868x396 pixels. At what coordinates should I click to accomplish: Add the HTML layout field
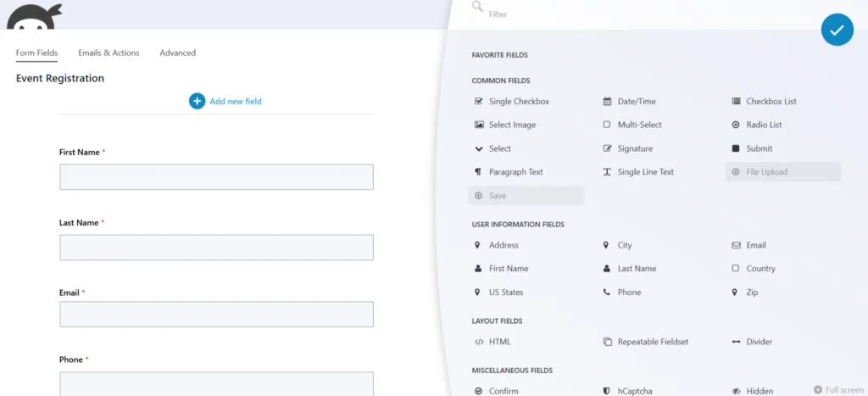click(492, 342)
